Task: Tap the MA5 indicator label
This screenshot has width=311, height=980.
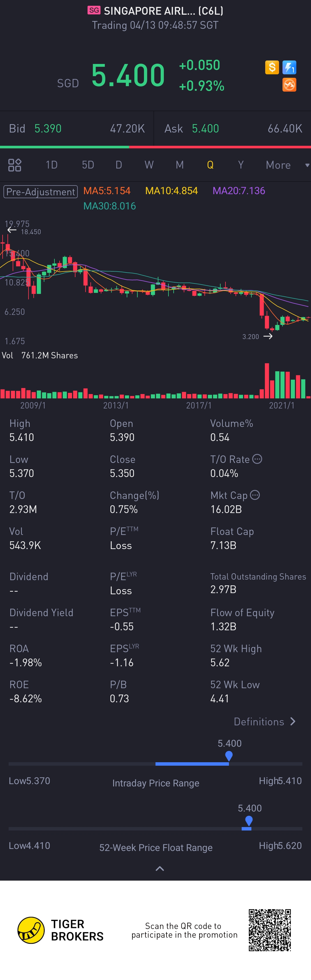Action: [107, 191]
